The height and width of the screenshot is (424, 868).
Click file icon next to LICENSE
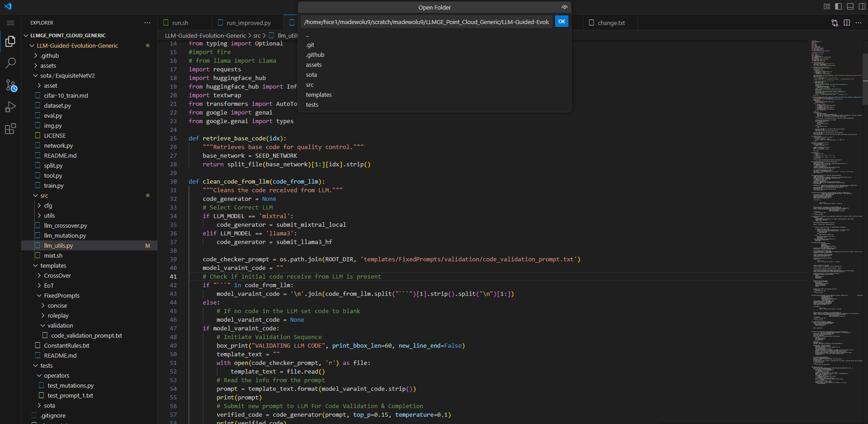(38, 135)
